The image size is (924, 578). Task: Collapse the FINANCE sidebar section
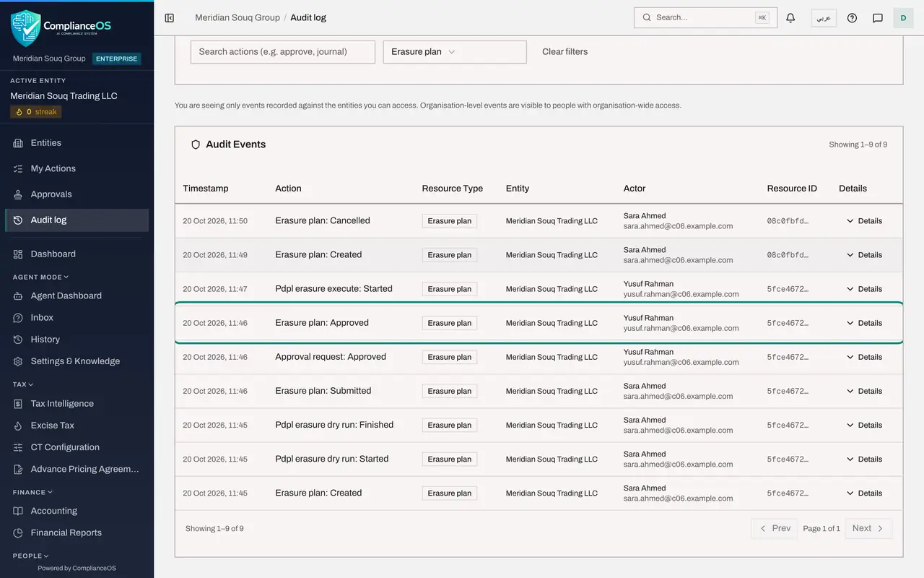(x=33, y=492)
